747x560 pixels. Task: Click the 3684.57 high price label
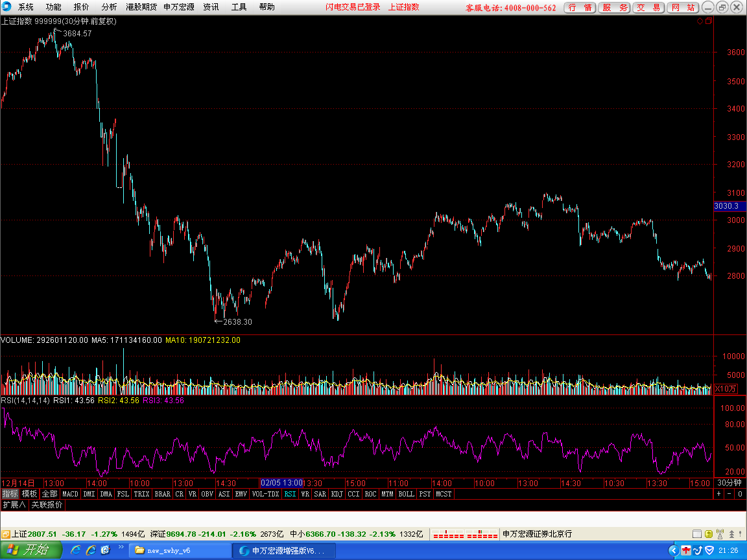tap(77, 33)
